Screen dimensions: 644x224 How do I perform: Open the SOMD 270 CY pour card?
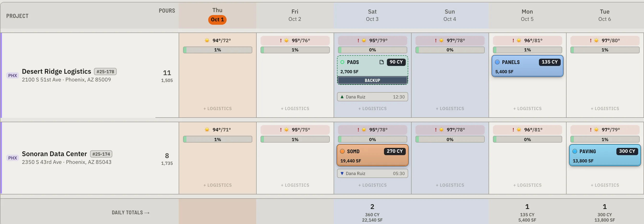[x=373, y=155]
